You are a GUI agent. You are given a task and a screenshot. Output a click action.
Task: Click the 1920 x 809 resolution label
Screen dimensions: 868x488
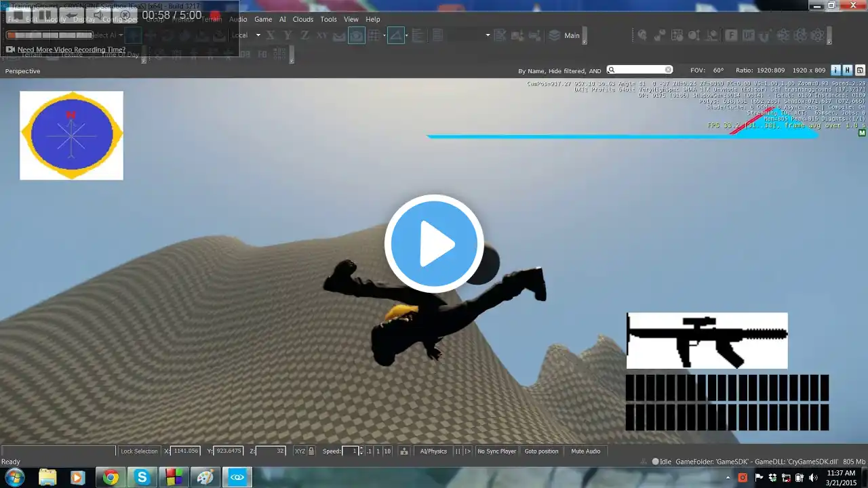click(809, 70)
